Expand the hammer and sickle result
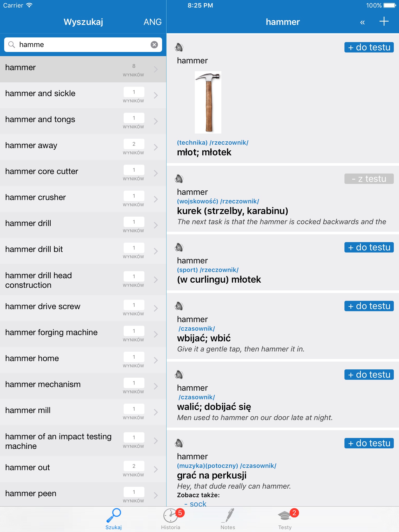This screenshot has width=399, height=532. 156,95
